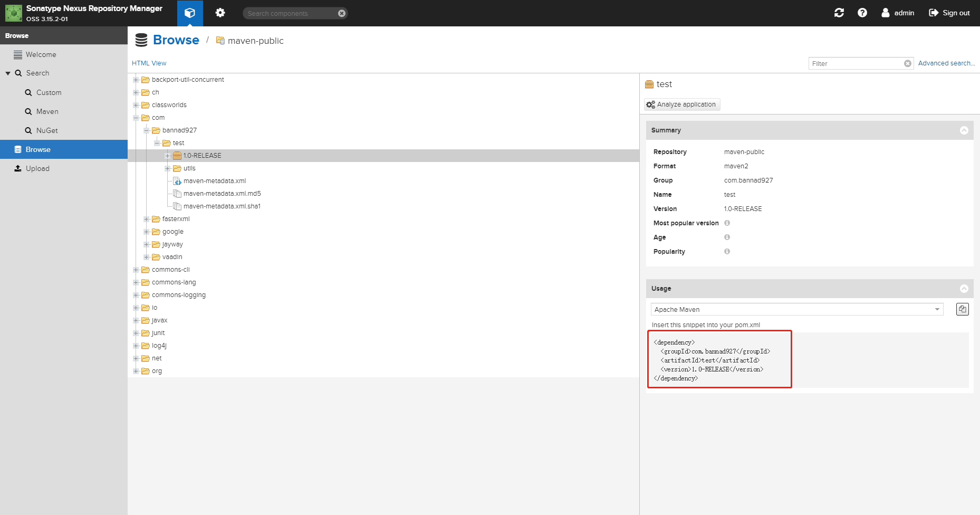The height and width of the screenshot is (515, 980).
Task: Select maven-metadata.xml file
Action: (215, 181)
